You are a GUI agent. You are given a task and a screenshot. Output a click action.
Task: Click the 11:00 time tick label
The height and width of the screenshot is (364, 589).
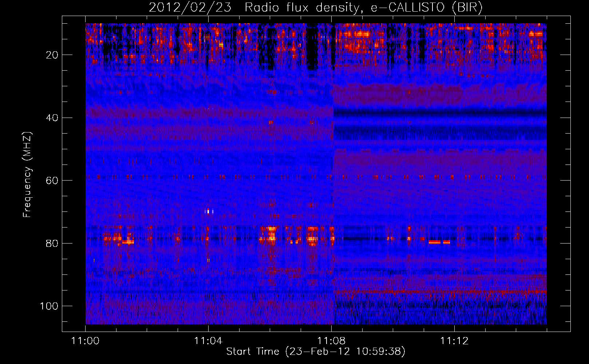click(x=85, y=341)
